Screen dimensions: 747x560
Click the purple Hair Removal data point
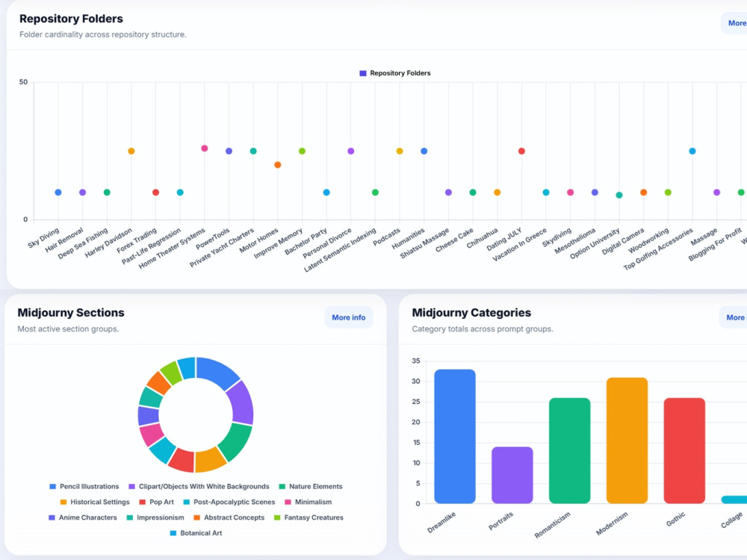pos(82,193)
